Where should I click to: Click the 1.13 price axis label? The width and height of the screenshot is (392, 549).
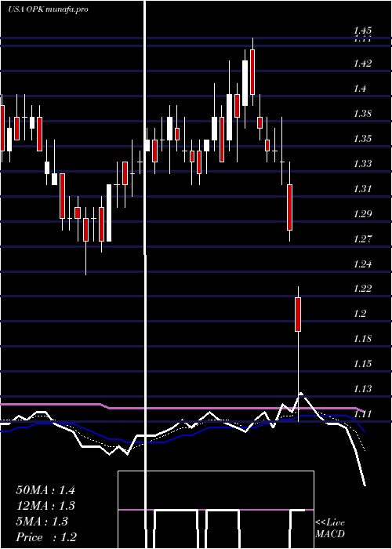[364, 389]
